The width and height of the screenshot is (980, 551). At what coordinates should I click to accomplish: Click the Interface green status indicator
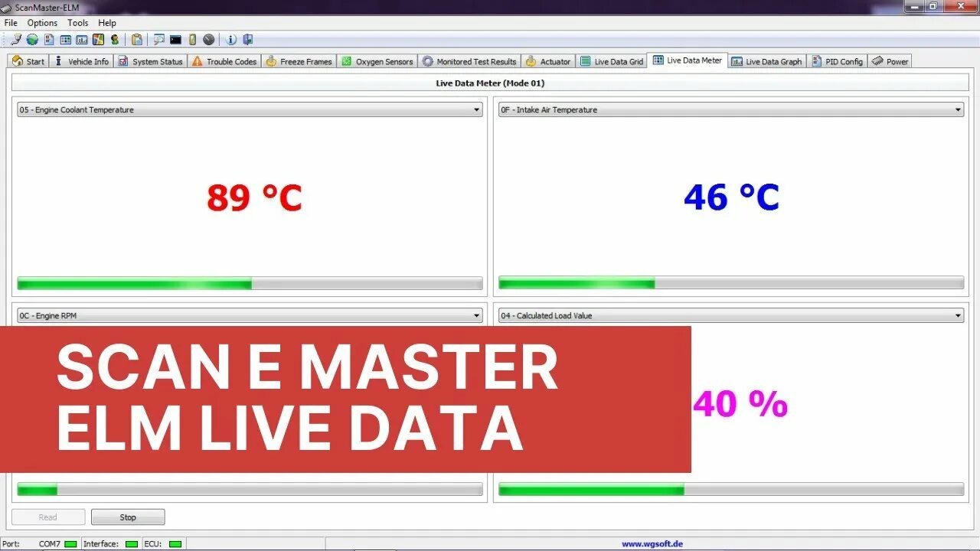(131, 544)
